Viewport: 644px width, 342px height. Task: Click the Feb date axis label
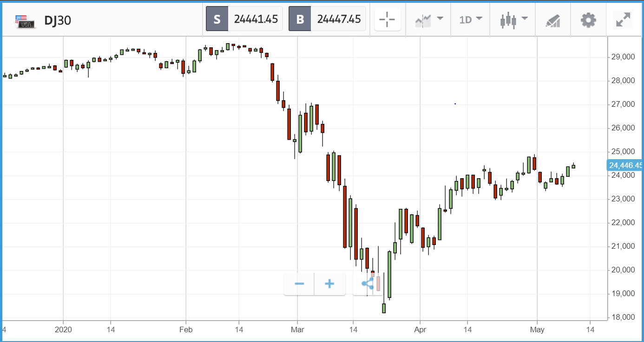[x=186, y=329]
